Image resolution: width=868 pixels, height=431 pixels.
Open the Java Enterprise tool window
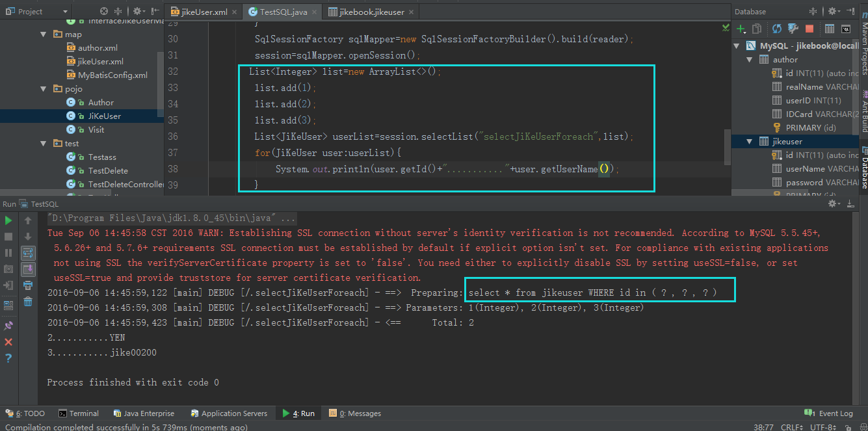(x=144, y=413)
